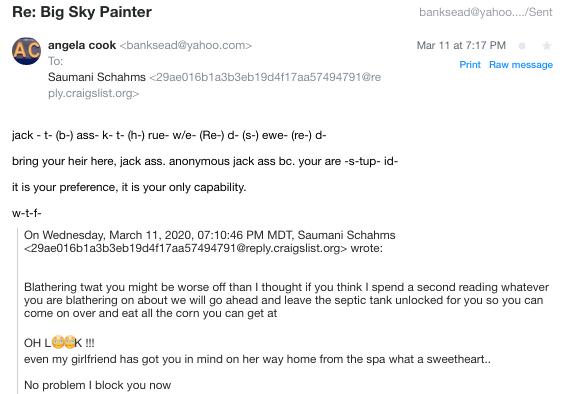Open the AC sender avatar
This screenshot has width=565, height=394.
26,51
